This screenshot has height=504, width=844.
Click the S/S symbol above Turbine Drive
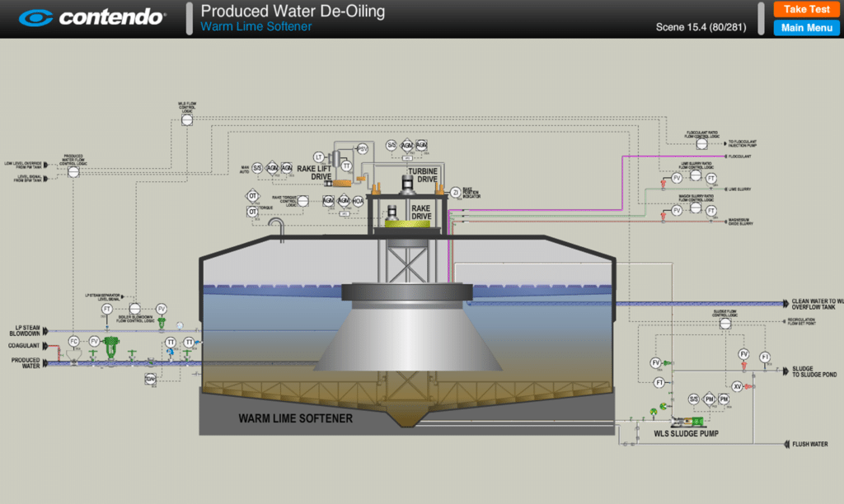(392, 145)
